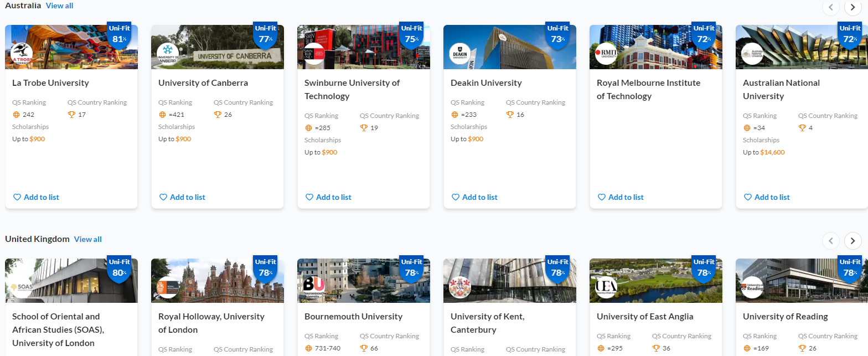Screen dimensions: 868x356
Task: Click the University of Canberra logo icon
Action: click(168, 54)
